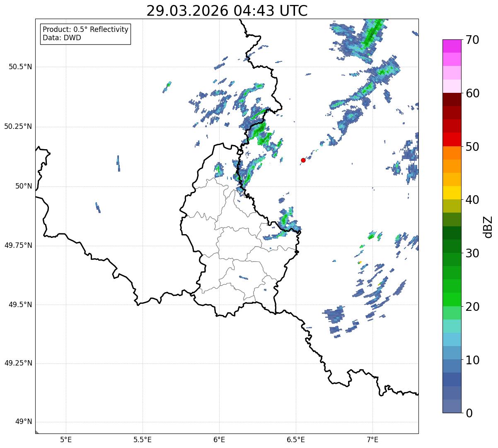Pick the turquoise colorbar segment near 15 dBZ

pos(452,326)
